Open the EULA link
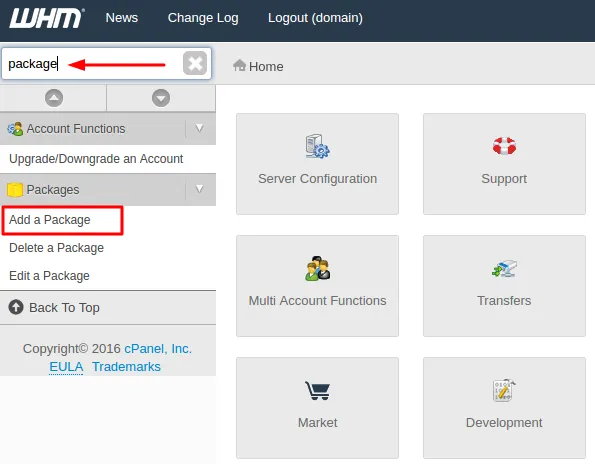Screen dimensions: 595x464 pyautogui.click(x=66, y=367)
